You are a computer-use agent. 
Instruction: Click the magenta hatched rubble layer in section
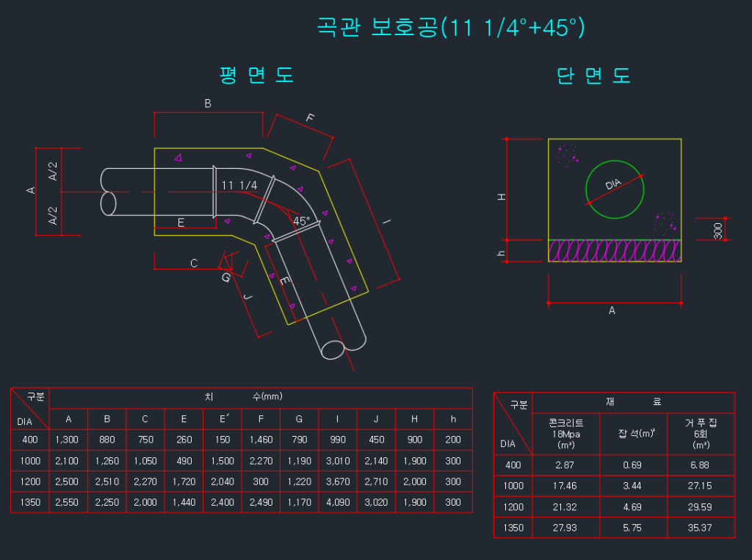(615, 250)
